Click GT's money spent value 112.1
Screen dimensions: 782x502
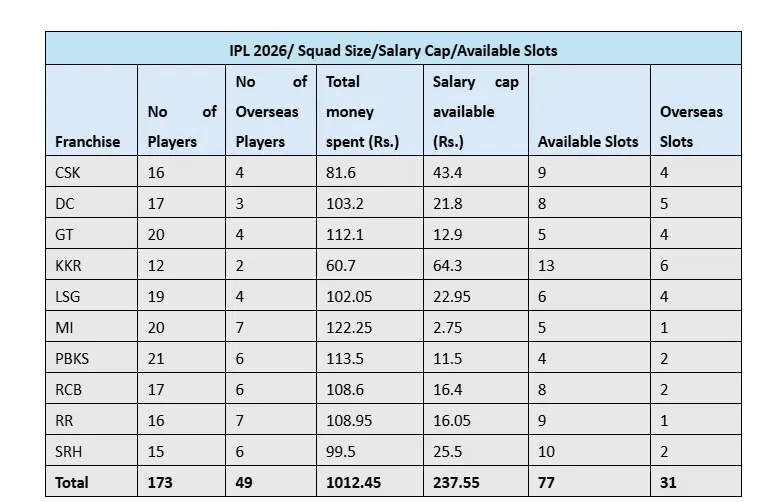pyautogui.click(x=346, y=235)
